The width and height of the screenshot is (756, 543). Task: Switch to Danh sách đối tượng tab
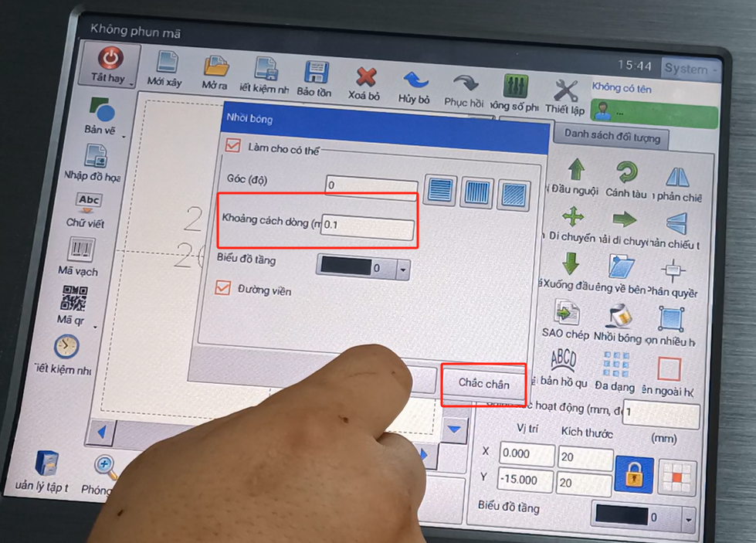pos(612,137)
